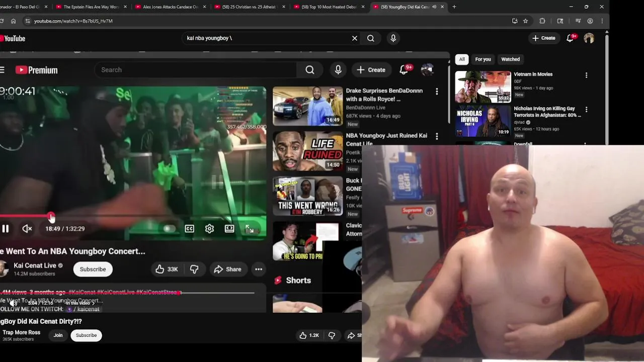This screenshot has width=644, height=362.
Task: Open notifications bell in the top YouTube bar
Action: [571, 38]
